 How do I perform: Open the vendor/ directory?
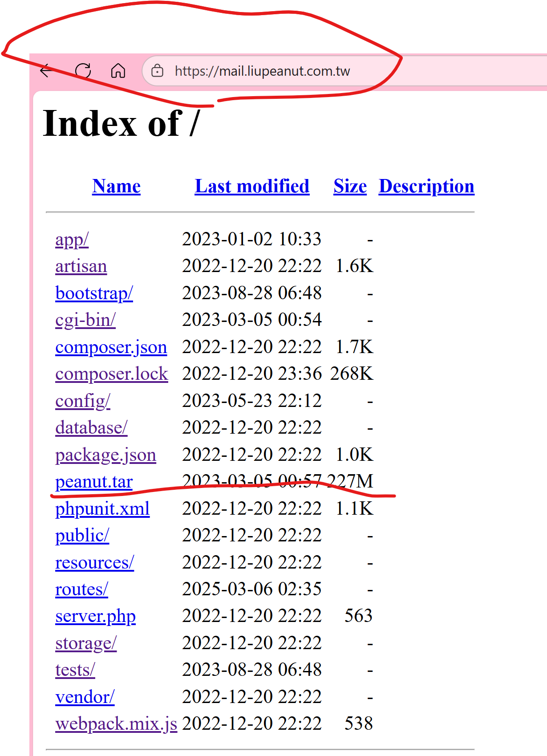pos(85,697)
